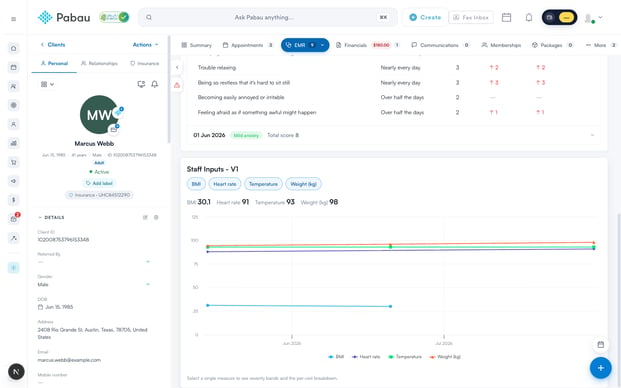Open the calendar icon in top bar
This screenshot has width=621, height=388.
tap(506, 17)
